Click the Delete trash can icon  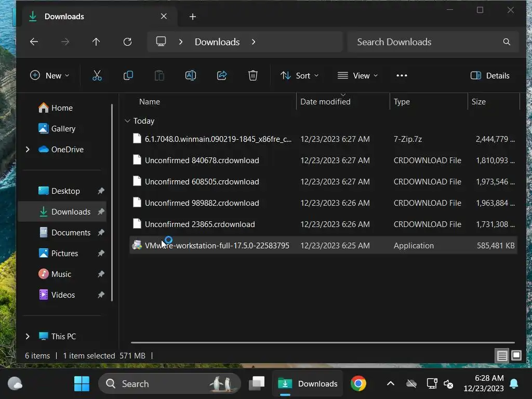(253, 75)
